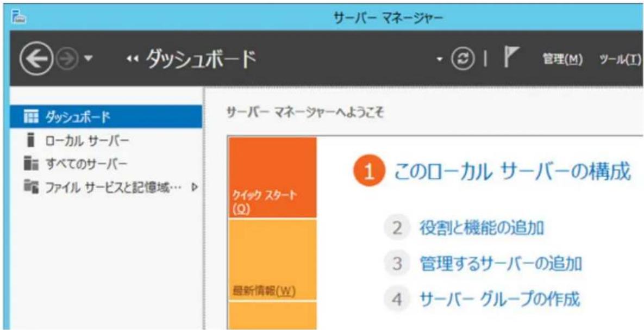This screenshot has width=644, height=330.
Task: Click the step 4 number circle
Action: click(x=396, y=299)
